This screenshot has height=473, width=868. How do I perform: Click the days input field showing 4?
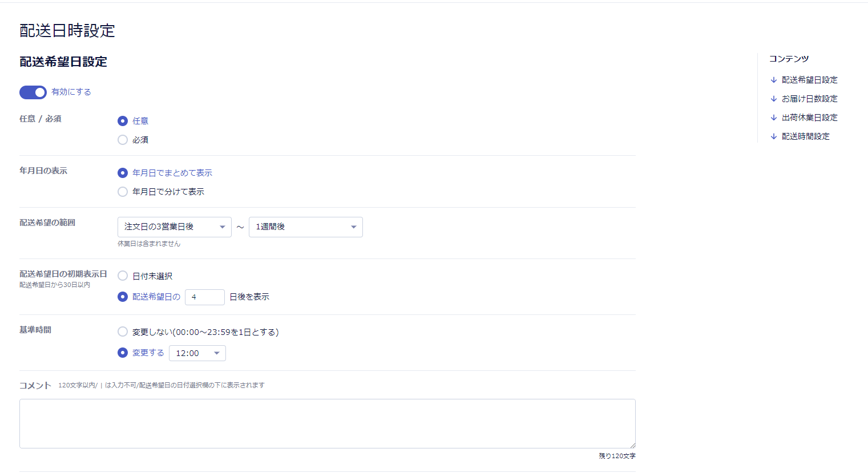(x=204, y=297)
